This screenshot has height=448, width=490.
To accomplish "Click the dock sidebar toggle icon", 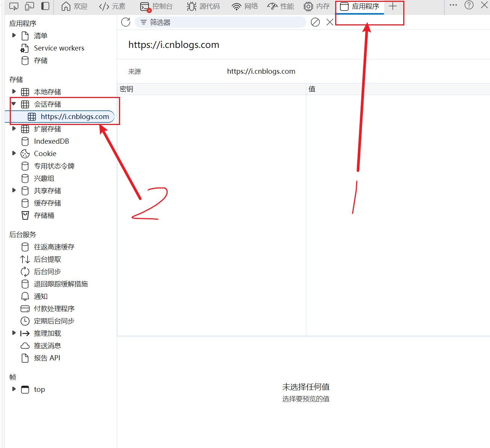I will point(45,6).
